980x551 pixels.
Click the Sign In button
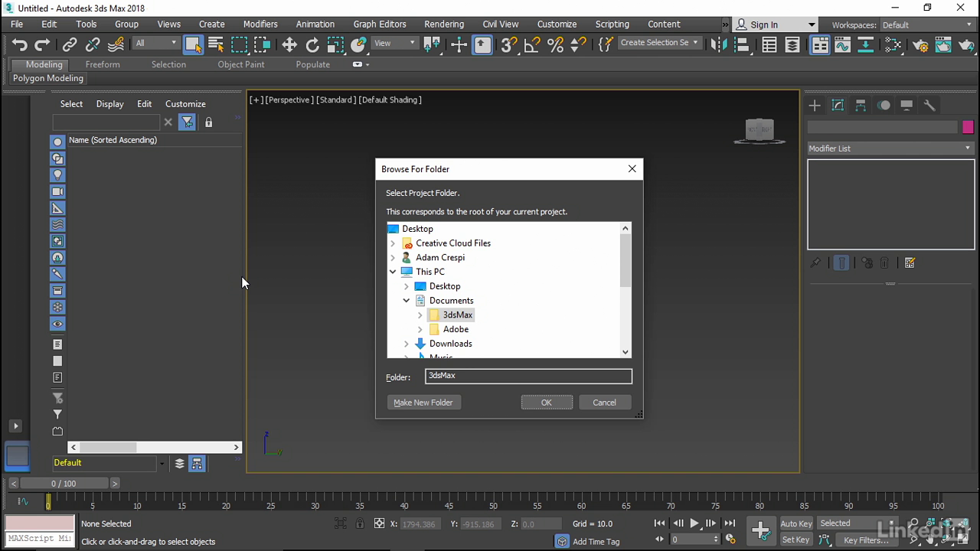coord(775,25)
